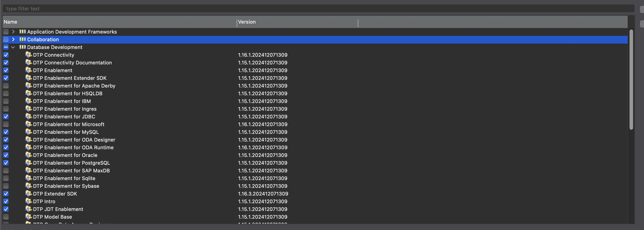
Task: Click the DTP Enablement for Oracle icon
Action: pos(29,155)
